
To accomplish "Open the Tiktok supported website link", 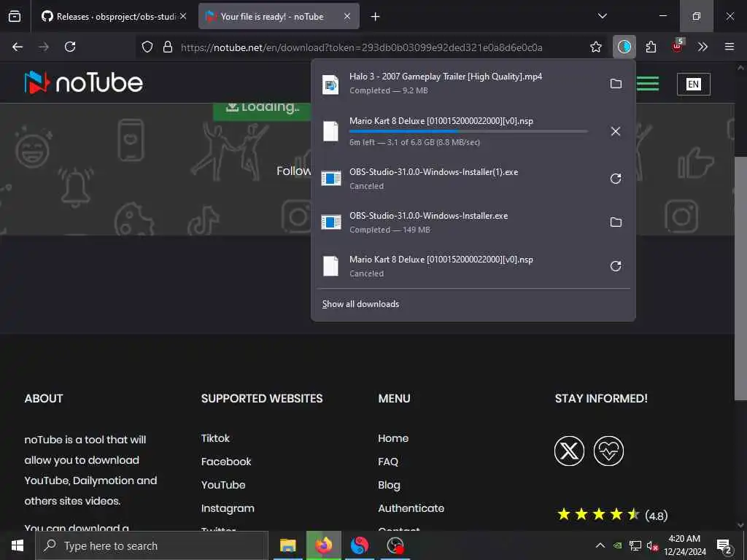I will (215, 438).
